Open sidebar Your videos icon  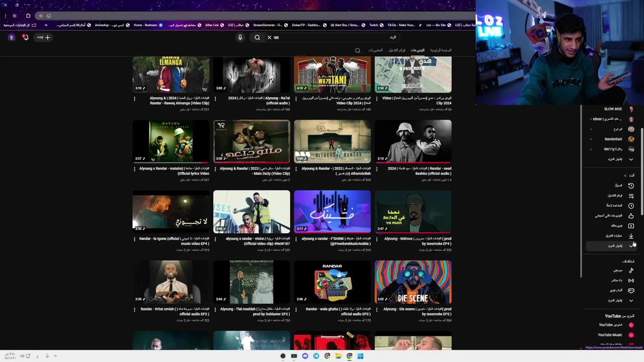pos(631,226)
